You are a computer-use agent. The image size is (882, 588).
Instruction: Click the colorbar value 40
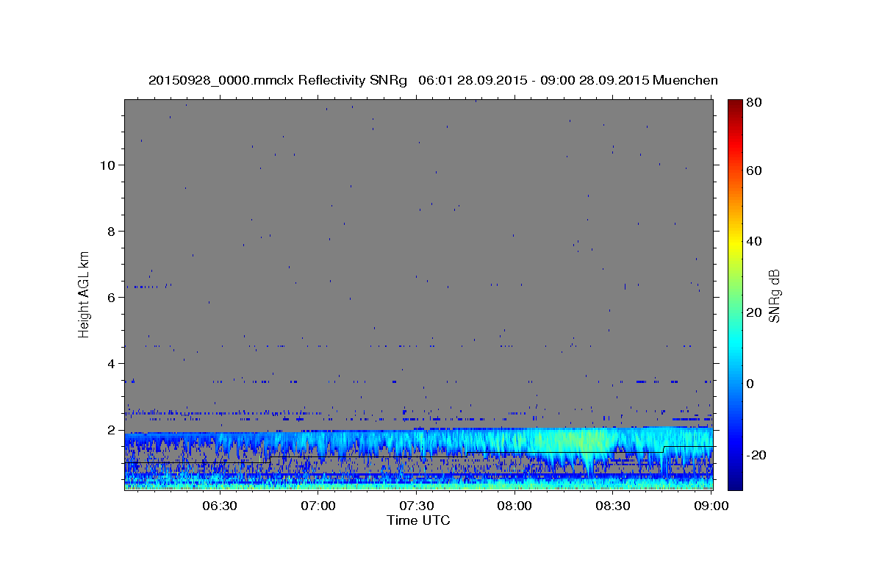point(753,241)
